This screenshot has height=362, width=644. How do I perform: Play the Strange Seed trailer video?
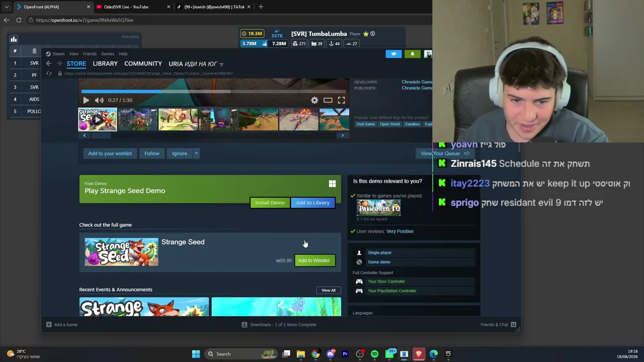pos(86,100)
